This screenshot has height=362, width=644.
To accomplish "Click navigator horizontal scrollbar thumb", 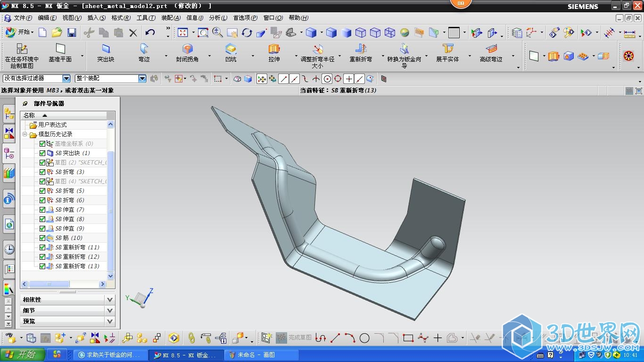I will point(49,284).
